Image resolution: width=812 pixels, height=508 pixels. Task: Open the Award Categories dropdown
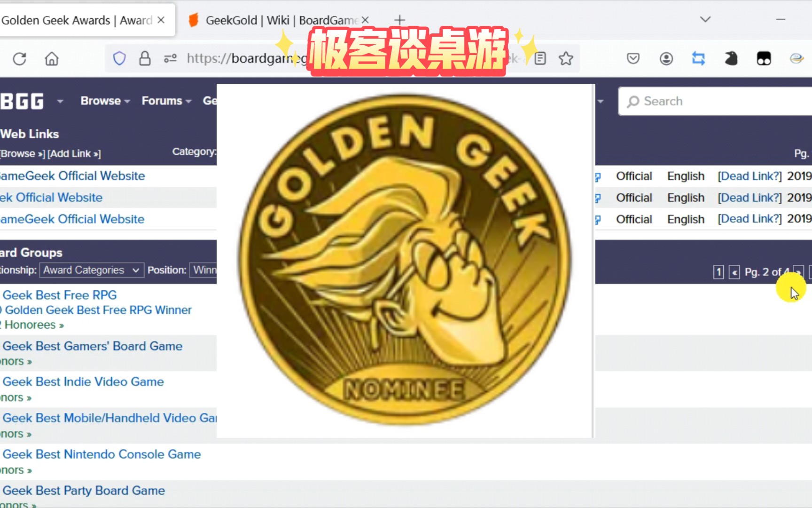(92, 270)
